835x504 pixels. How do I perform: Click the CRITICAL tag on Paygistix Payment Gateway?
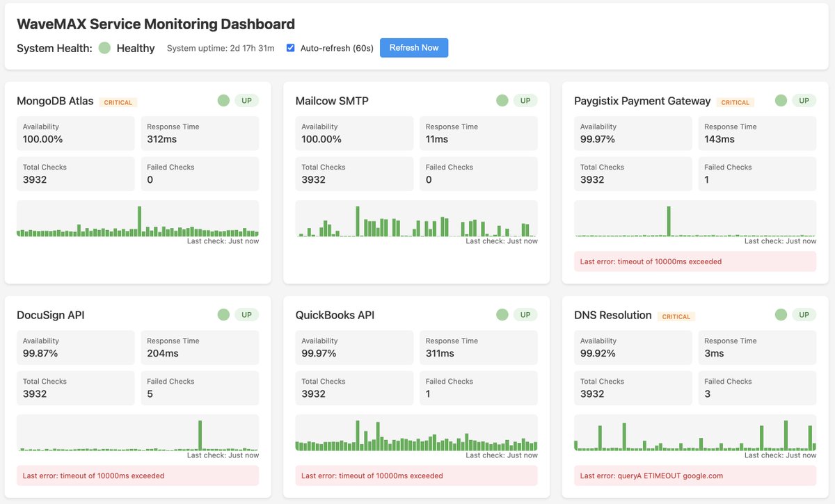735,102
